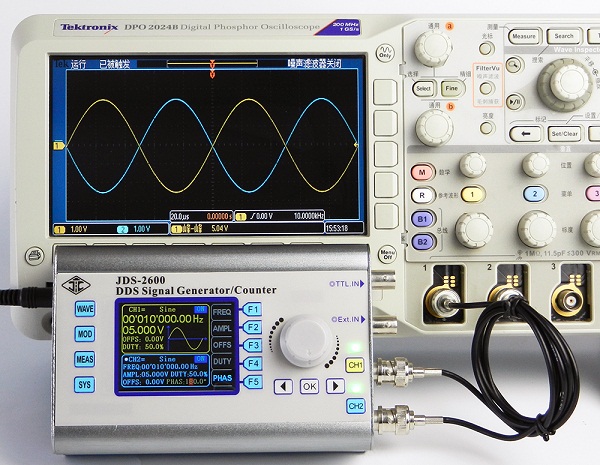Click the play/pause button
This screenshot has height=465, width=600.
pos(514,102)
